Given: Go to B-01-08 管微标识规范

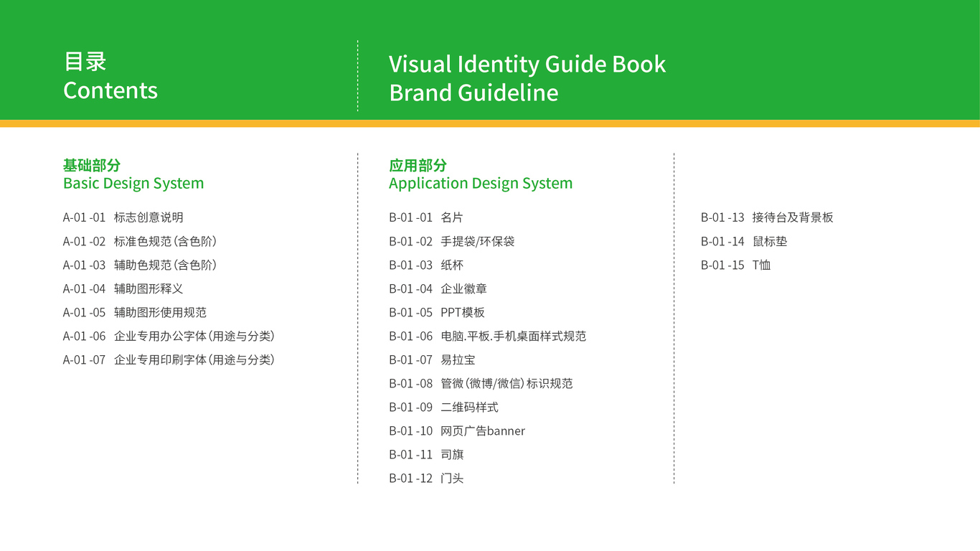Looking at the screenshot, I should coord(481,383).
